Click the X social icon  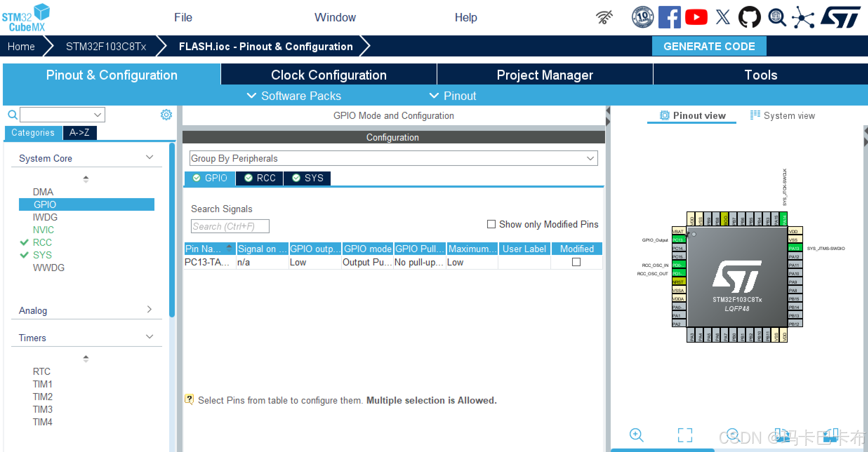coord(723,17)
